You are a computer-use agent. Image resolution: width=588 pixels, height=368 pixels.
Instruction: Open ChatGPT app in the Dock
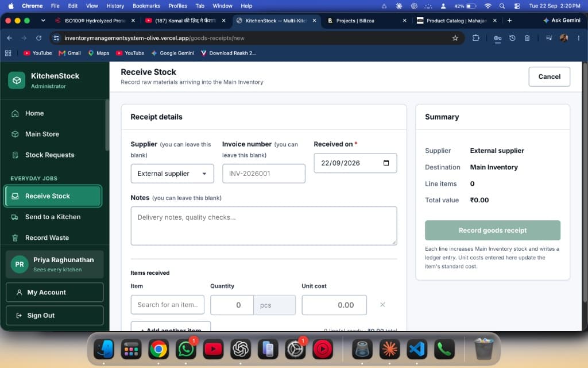click(x=241, y=349)
